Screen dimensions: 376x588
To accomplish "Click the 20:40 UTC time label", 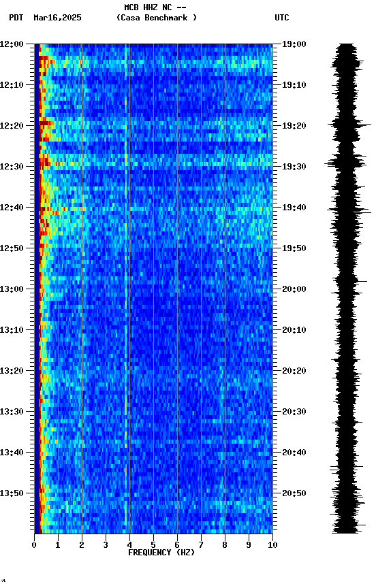I will click(294, 453).
